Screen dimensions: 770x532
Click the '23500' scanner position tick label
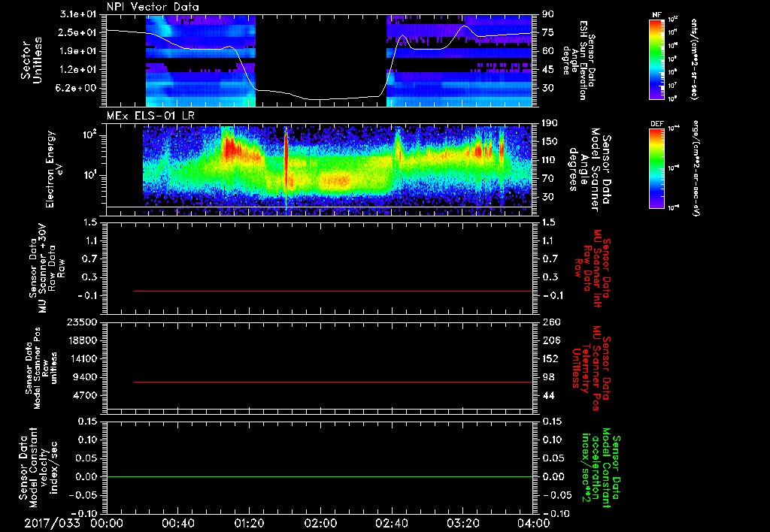pos(83,322)
